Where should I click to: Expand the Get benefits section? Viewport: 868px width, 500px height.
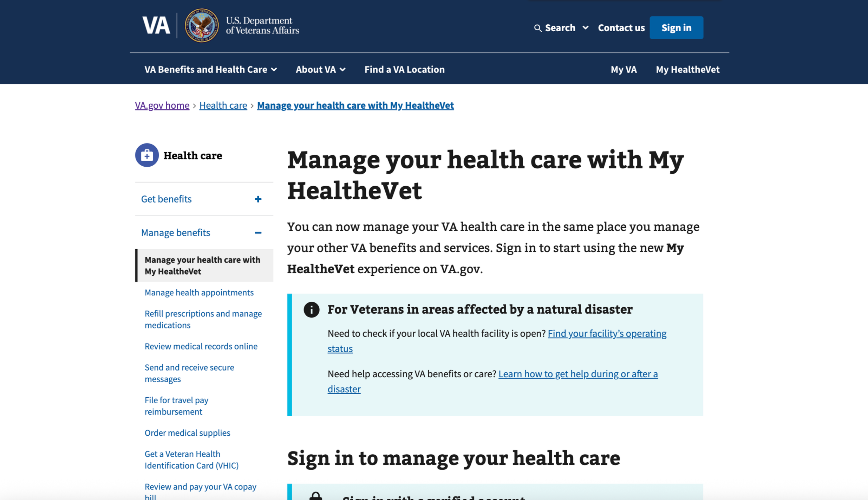(167, 199)
